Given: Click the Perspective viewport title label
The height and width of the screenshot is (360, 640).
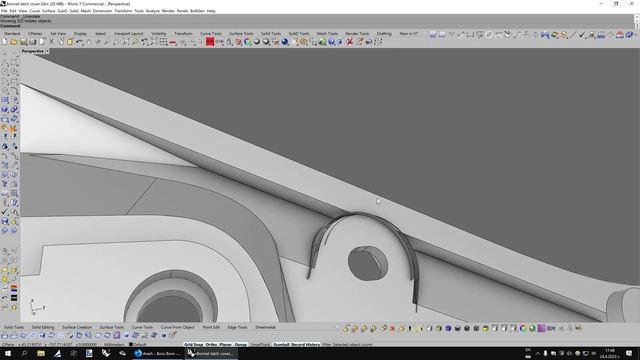Looking at the screenshot, I should 33,51.
